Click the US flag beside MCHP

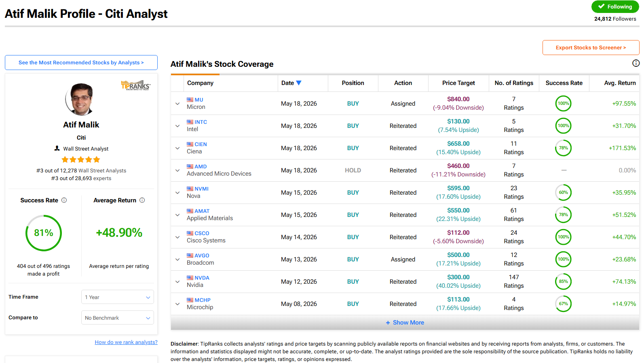[190, 300]
